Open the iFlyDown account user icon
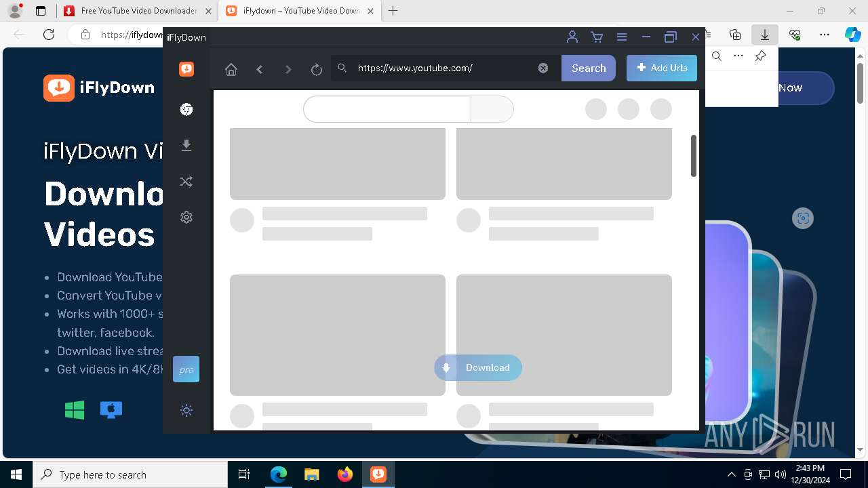Screen dimensions: 868x488 point(572,37)
